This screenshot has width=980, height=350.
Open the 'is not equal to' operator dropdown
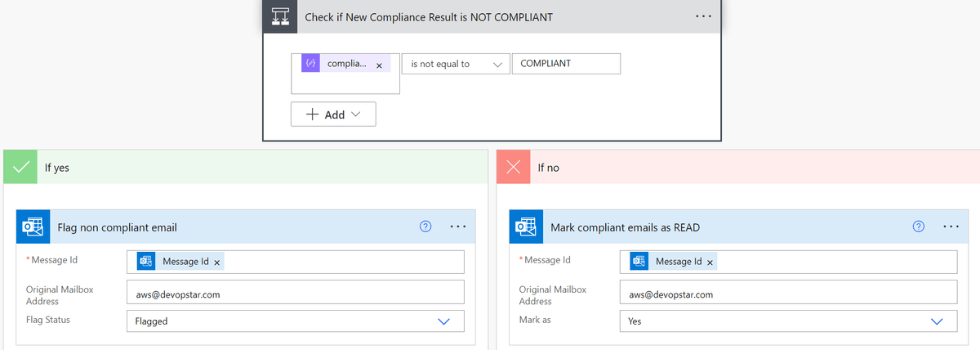[454, 64]
